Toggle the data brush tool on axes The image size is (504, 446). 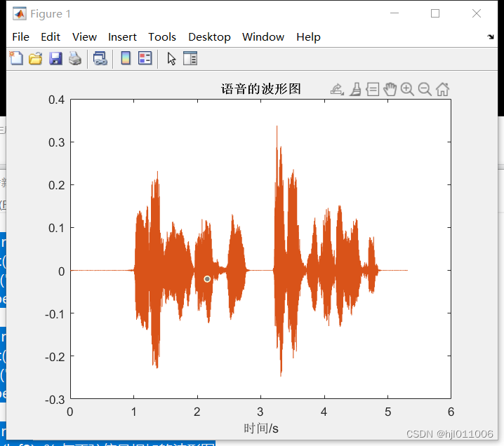point(355,89)
